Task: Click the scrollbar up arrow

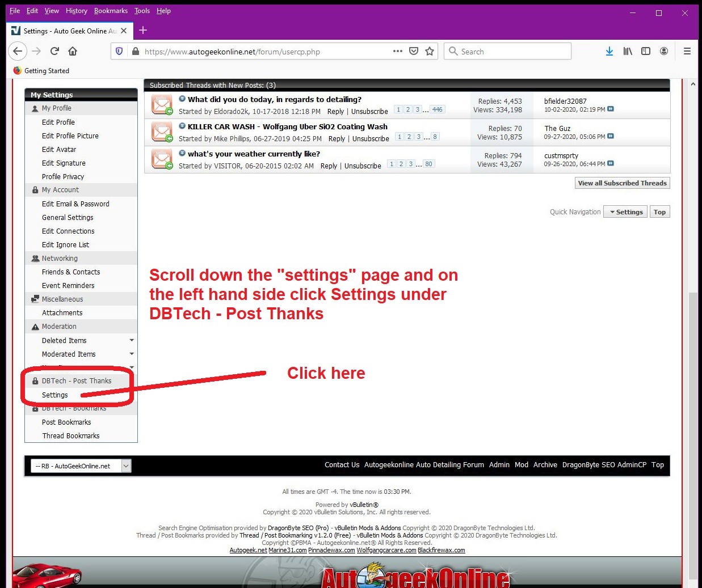Action: coord(693,84)
